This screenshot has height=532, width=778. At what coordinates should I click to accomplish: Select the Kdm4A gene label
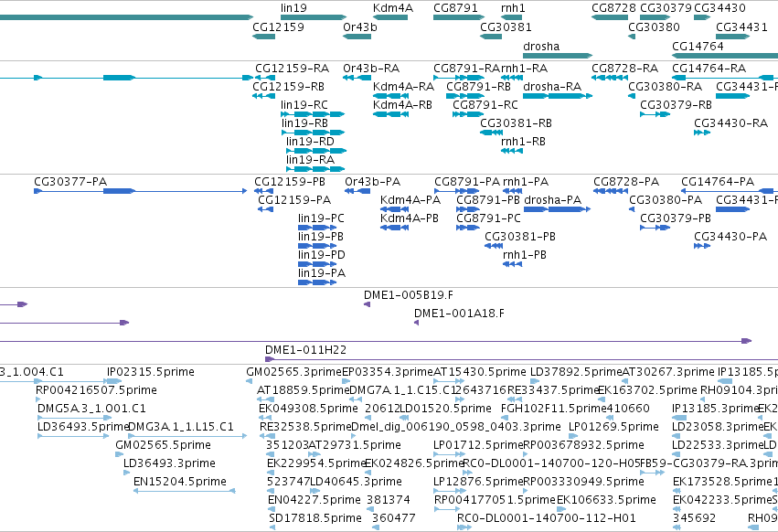(x=393, y=8)
